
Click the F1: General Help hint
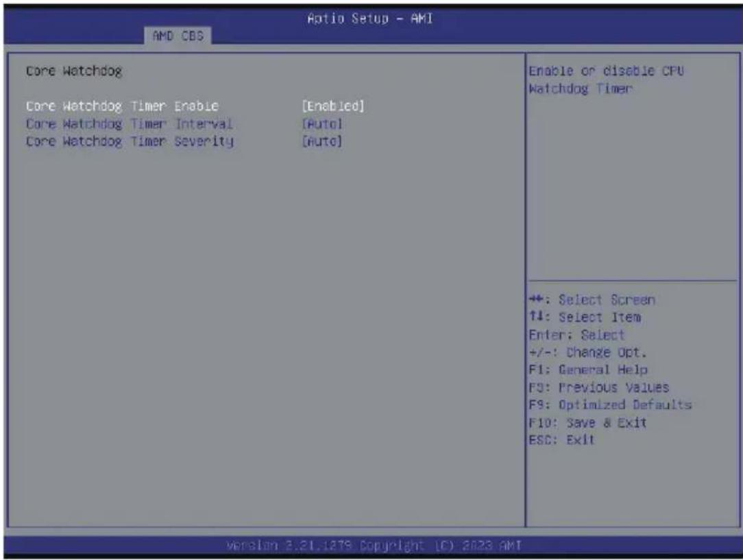click(588, 369)
